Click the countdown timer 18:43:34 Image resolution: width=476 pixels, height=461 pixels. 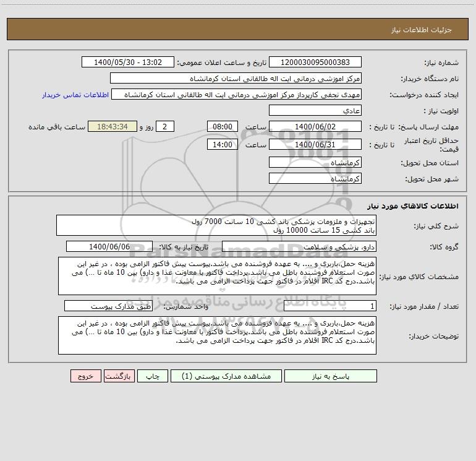pos(113,126)
